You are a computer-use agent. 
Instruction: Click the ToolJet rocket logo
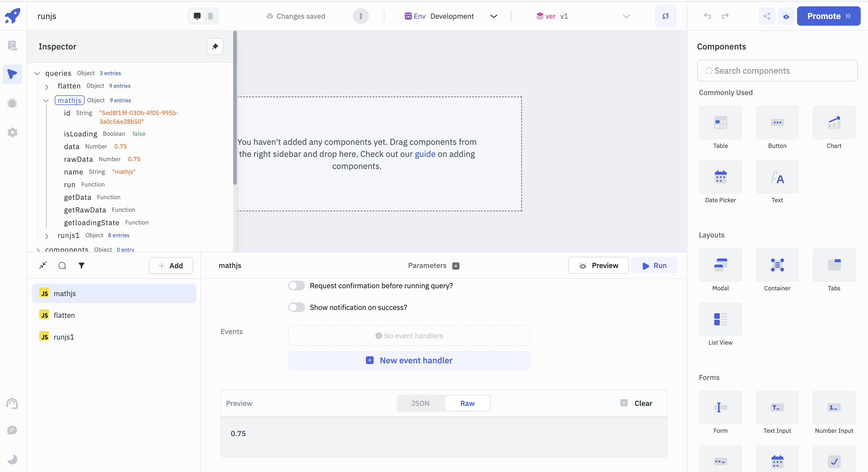click(13, 16)
